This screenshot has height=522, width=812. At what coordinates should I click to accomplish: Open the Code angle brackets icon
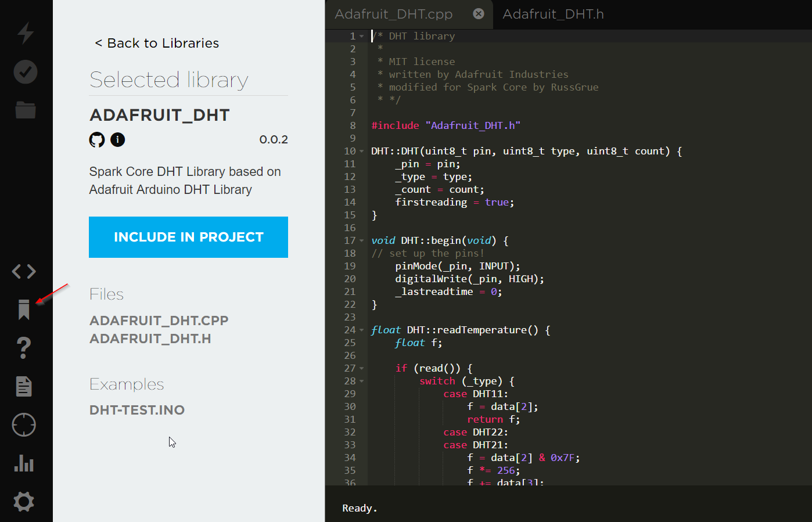(x=24, y=271)
